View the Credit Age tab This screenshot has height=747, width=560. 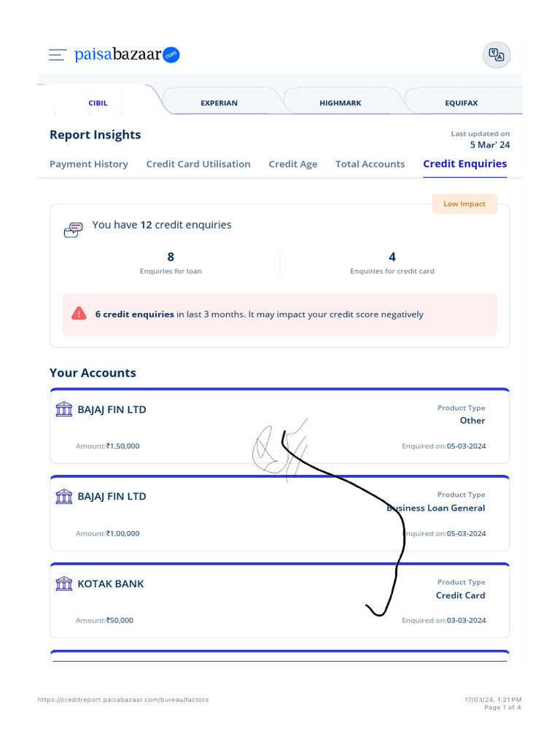tap(293, 164)
